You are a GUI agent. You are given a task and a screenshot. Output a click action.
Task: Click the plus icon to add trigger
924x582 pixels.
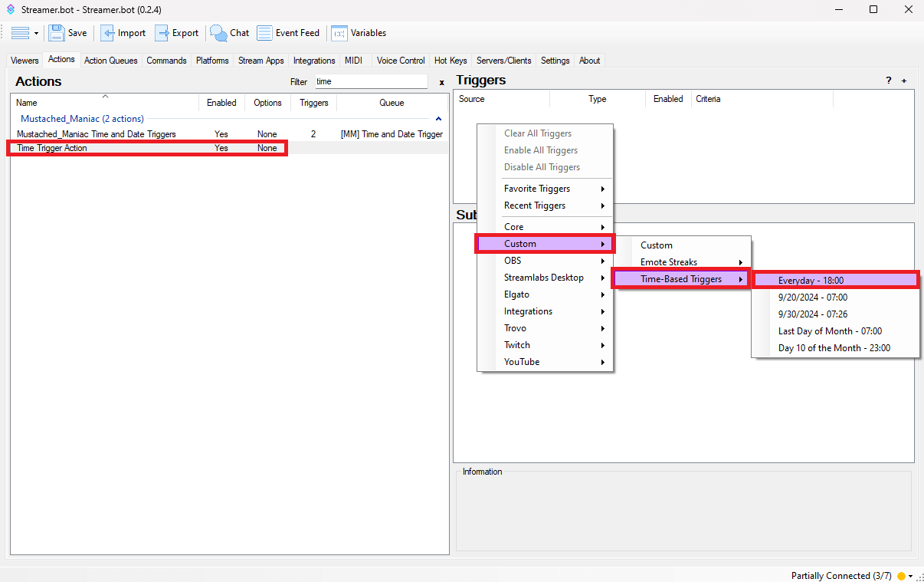pyautogui.click(x=904, y=81)
